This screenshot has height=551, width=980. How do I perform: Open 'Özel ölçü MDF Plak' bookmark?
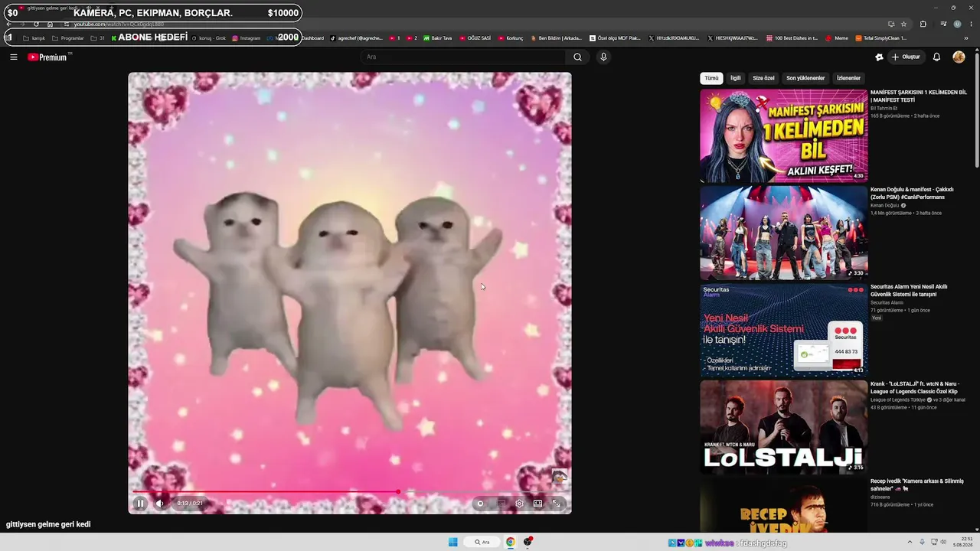(615, 37)
